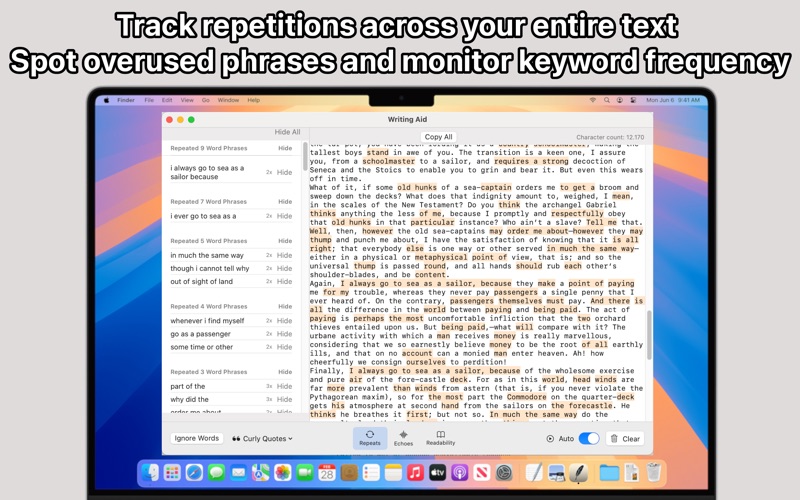Hide the phrase 'out of sight of land'
Image resolution: width=800 pixels, height=500 pixels.
[x=285, y=282]
